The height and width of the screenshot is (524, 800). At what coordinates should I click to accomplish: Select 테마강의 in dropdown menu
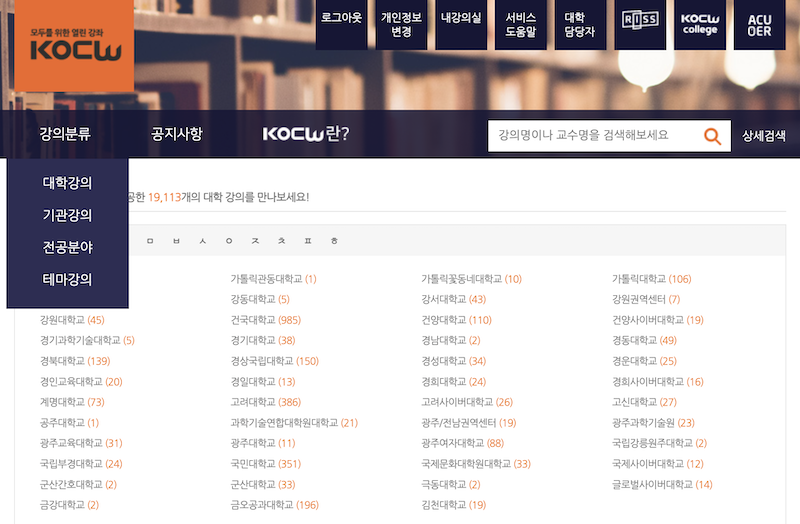click(x=67, y=279)
